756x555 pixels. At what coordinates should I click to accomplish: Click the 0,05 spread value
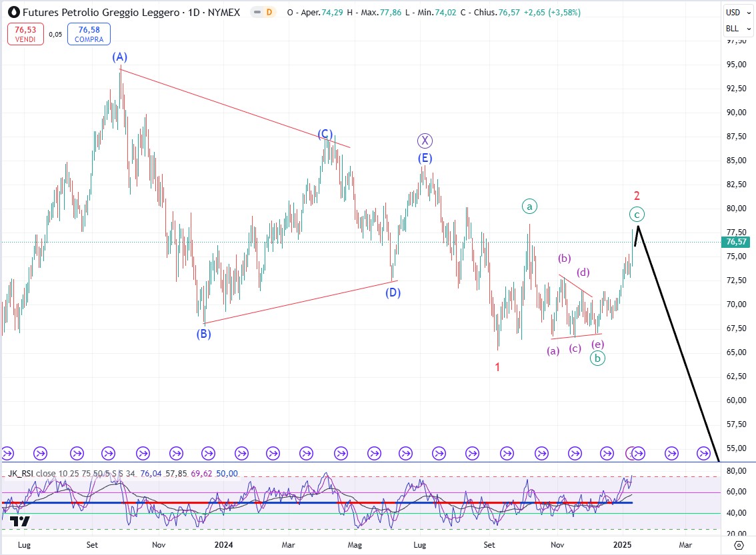click(55, 34)
